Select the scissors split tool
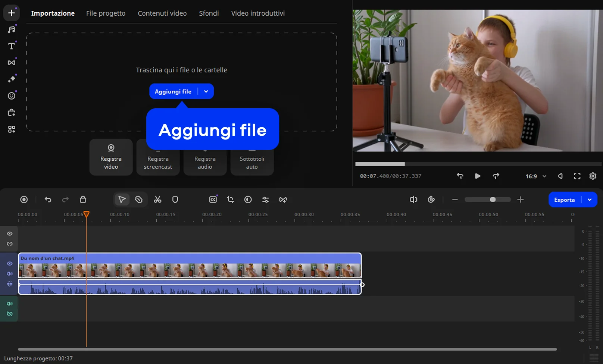 157,200
